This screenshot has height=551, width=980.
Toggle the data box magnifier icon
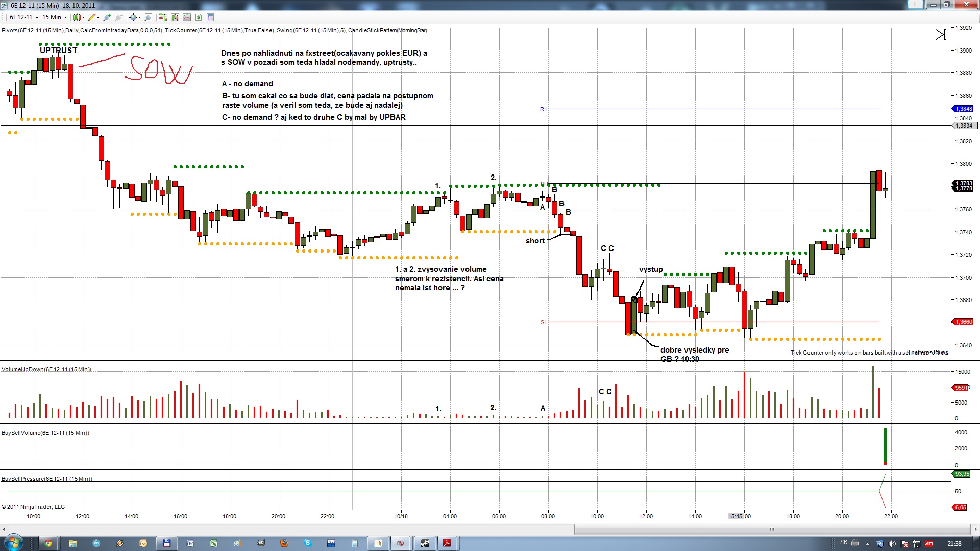coord(148,17)
